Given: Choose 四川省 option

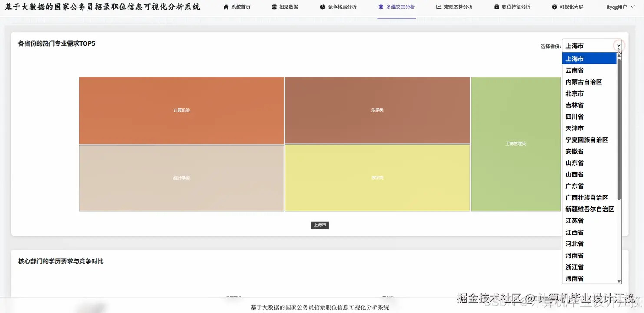Looking at the screenshot, I should pos(589,117).
